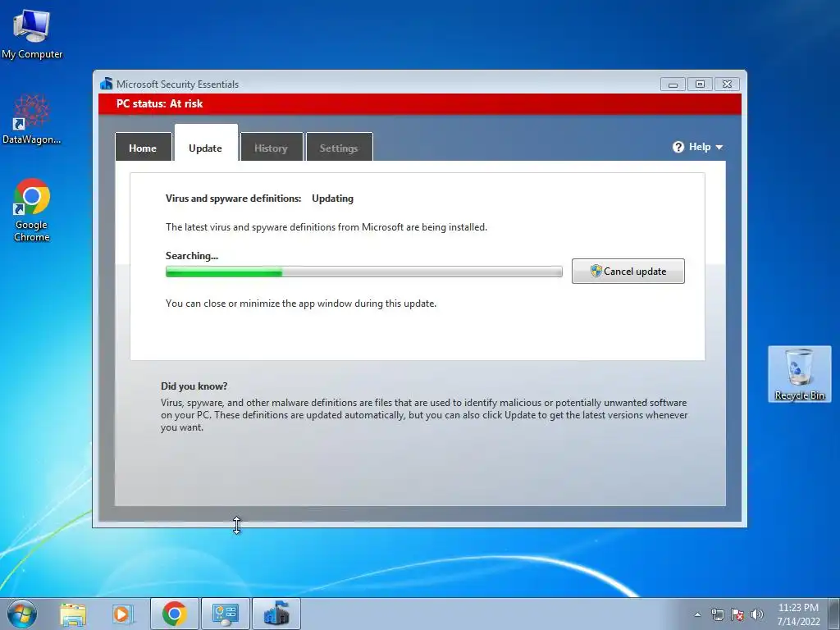This screenshot has width=840, height=630.
Task: Maximize the Security Essentials window
Action: (700, 84)
